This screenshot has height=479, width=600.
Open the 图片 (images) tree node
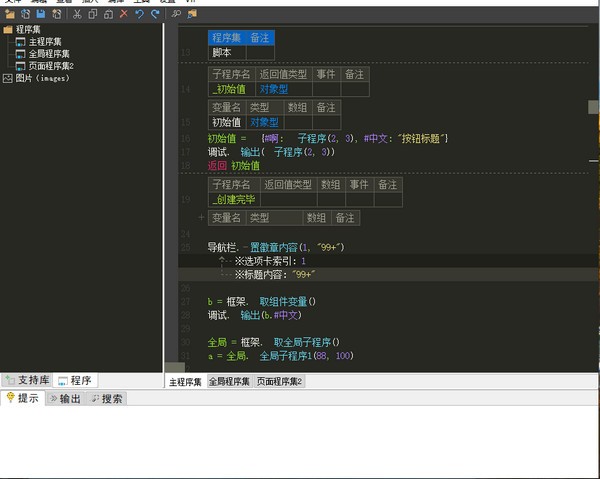(42, 78)
